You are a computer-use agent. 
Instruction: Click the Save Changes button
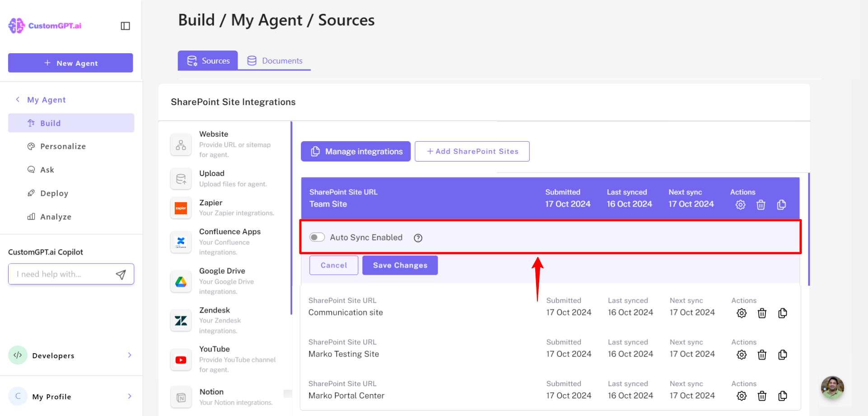400,265
